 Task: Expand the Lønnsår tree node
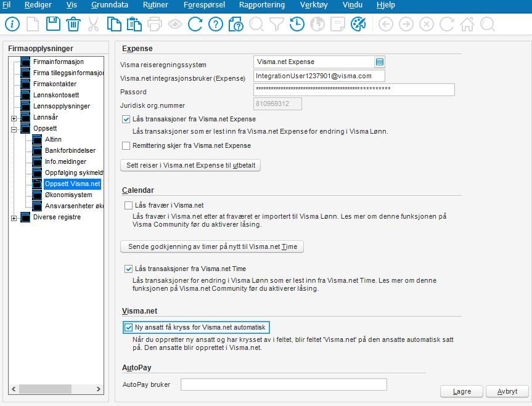[14, 118]
